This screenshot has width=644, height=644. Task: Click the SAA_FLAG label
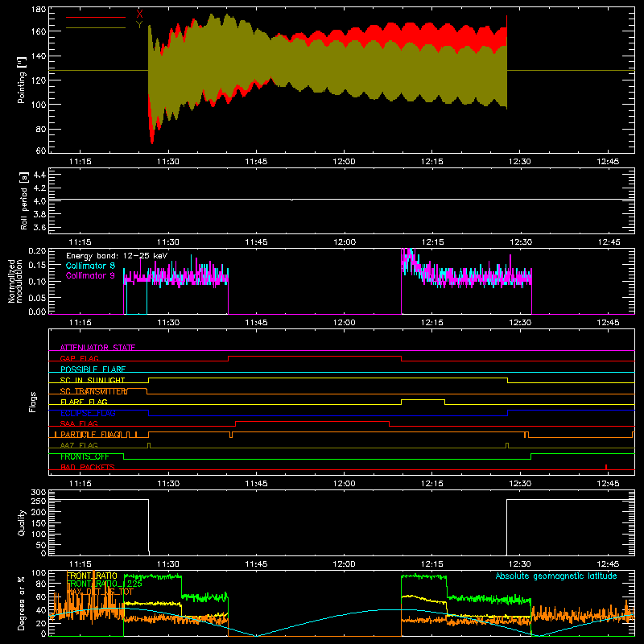[79, 423]
